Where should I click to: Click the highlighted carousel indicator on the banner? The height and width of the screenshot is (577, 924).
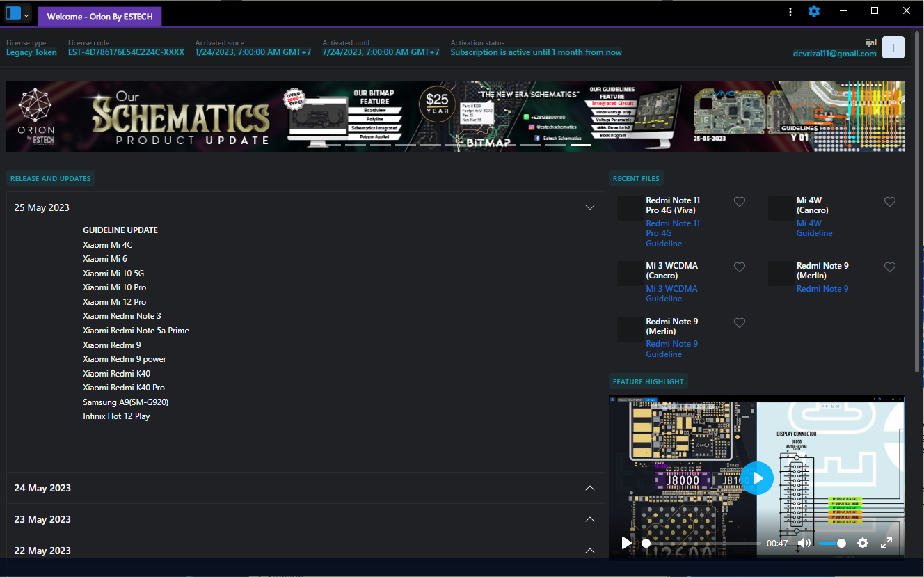pyautogui.click(x=581, y=145)
